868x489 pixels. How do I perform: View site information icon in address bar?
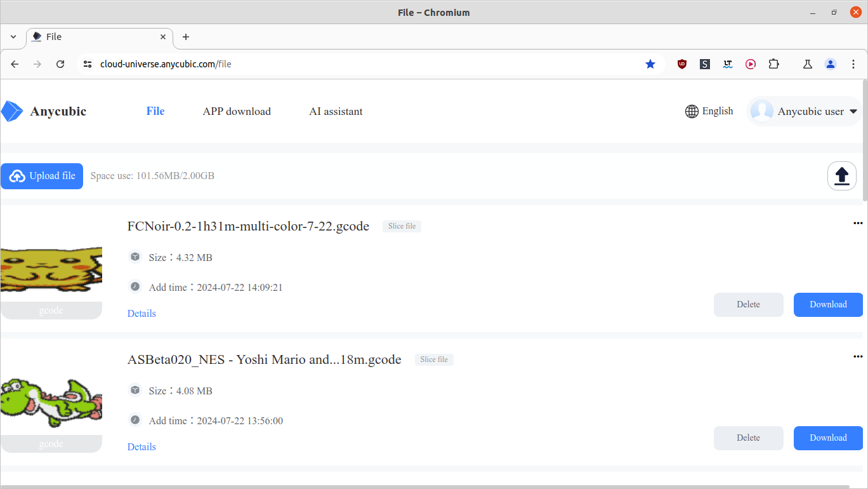[x=88, y=64]
